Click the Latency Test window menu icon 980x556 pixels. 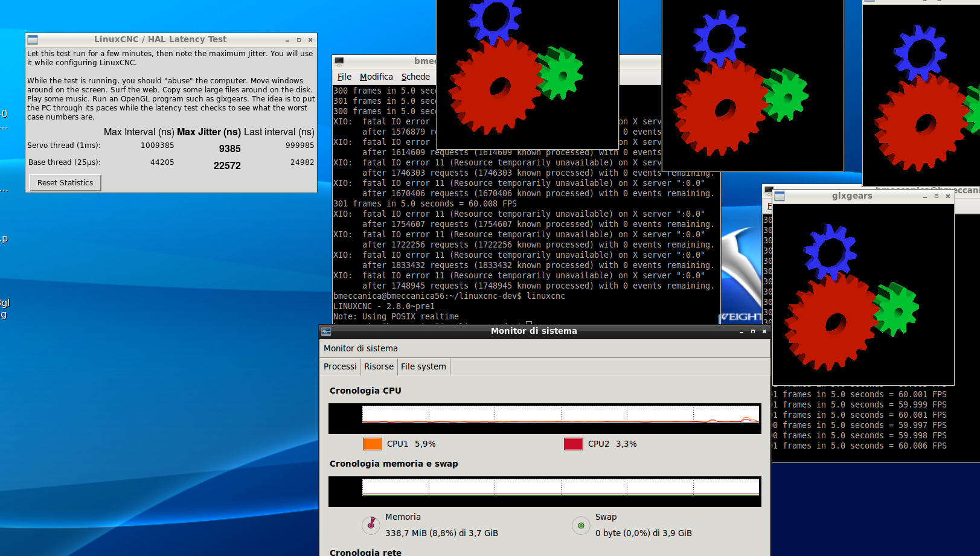coord(33,40)
